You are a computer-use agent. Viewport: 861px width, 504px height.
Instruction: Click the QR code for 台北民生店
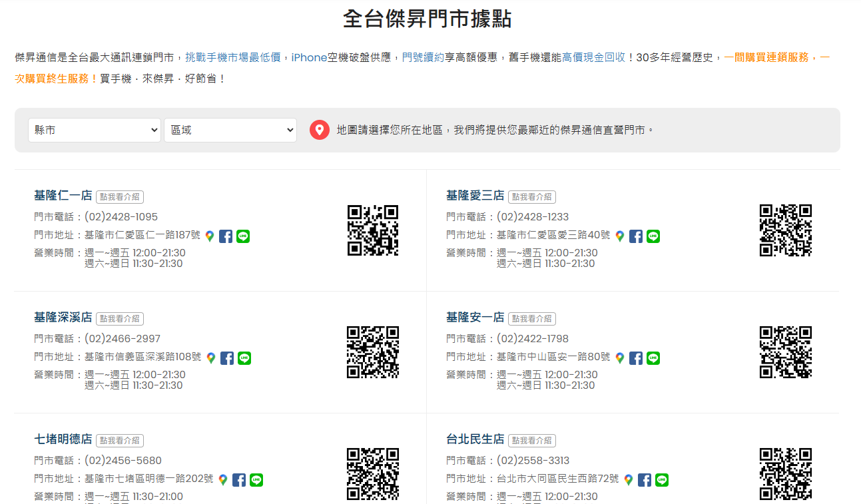click(786, 474)
